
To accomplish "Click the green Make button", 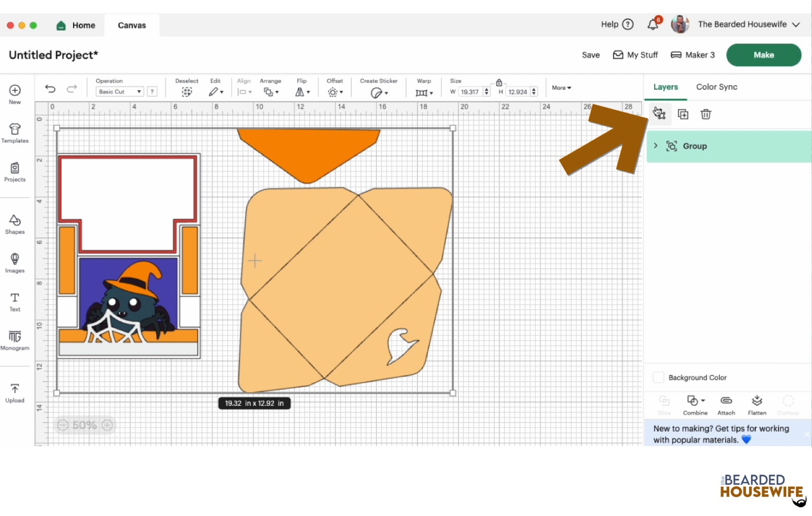I will pos(763,55).
